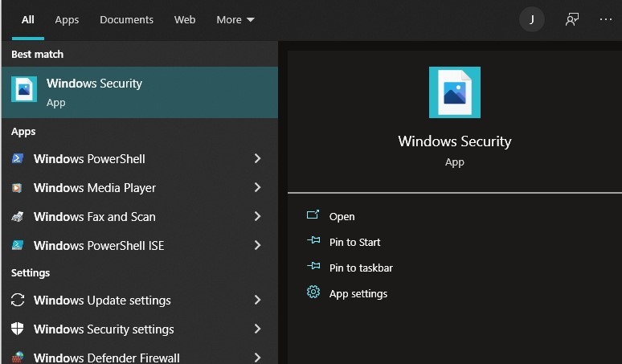Click Pin to taskbar option
Screen dimensions: 622x364
361,268
